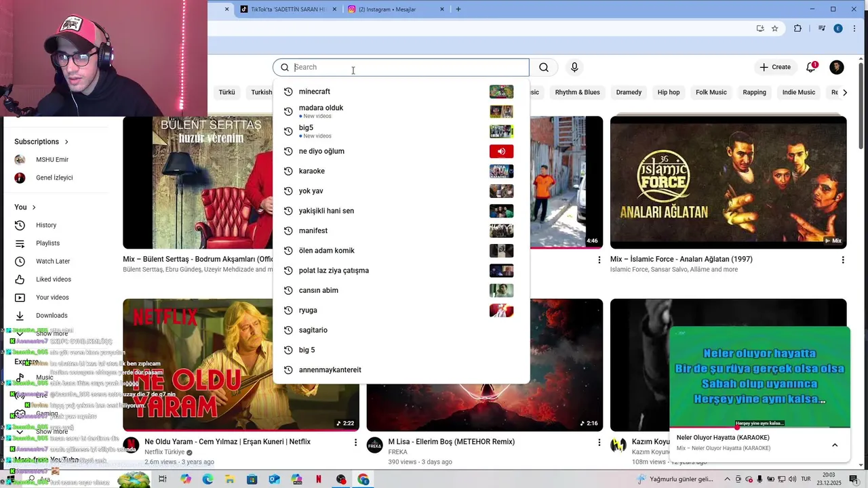Switch to TikTok 'SADETTİN SARAN' browser tab

[x=289, y=9]
